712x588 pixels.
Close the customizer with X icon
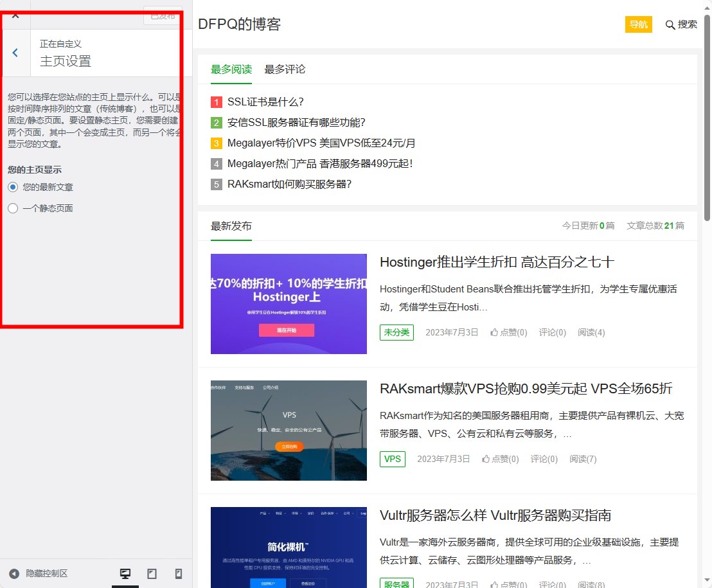click(x=15, y=14)
